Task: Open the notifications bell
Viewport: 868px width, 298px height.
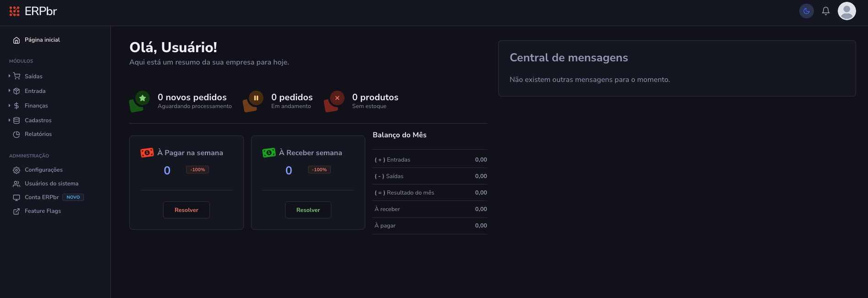Action: [x=826, y=11]
